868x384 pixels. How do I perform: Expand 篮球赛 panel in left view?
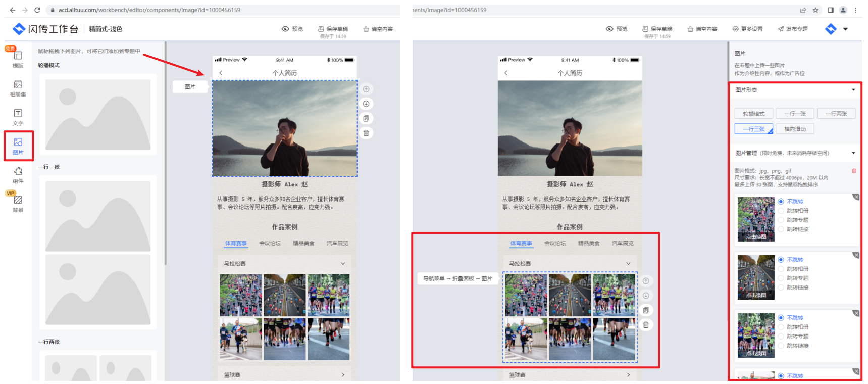pos(343,375)
